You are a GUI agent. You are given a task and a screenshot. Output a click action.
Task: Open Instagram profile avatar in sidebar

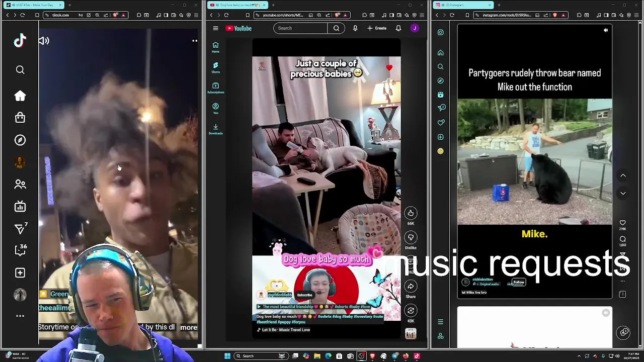click(x=441, y=151)
